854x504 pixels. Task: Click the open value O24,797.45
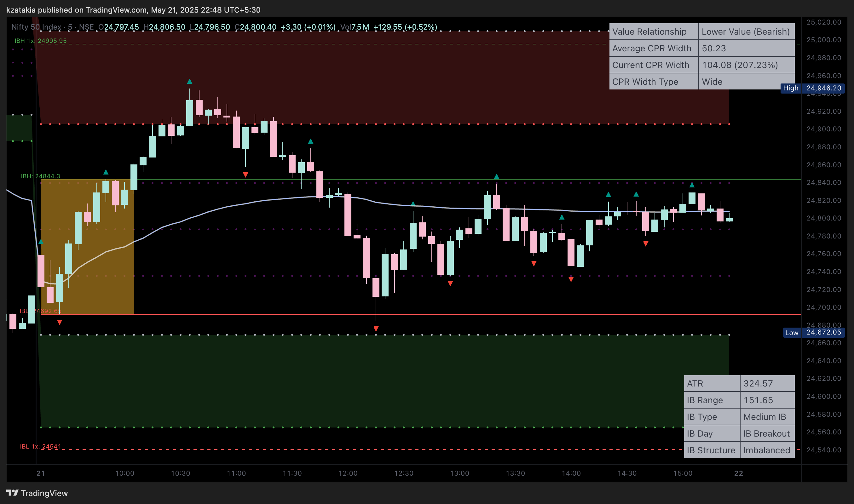point(118,27)
